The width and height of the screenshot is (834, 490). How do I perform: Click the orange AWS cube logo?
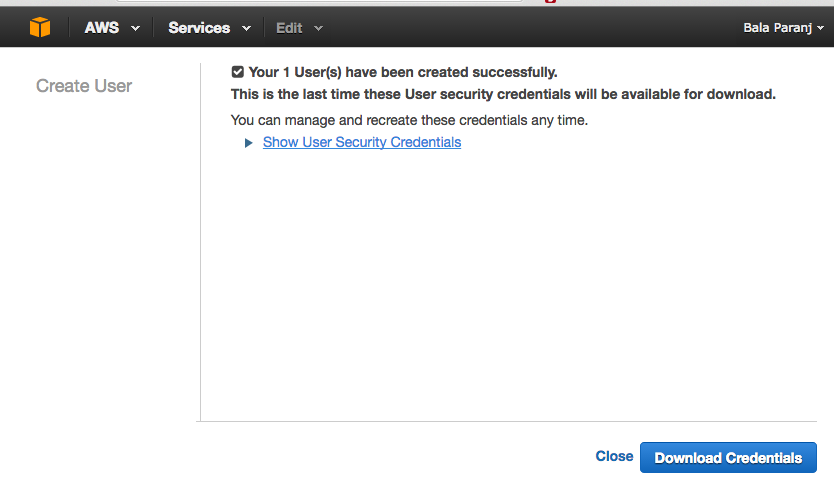click(40, 27)
